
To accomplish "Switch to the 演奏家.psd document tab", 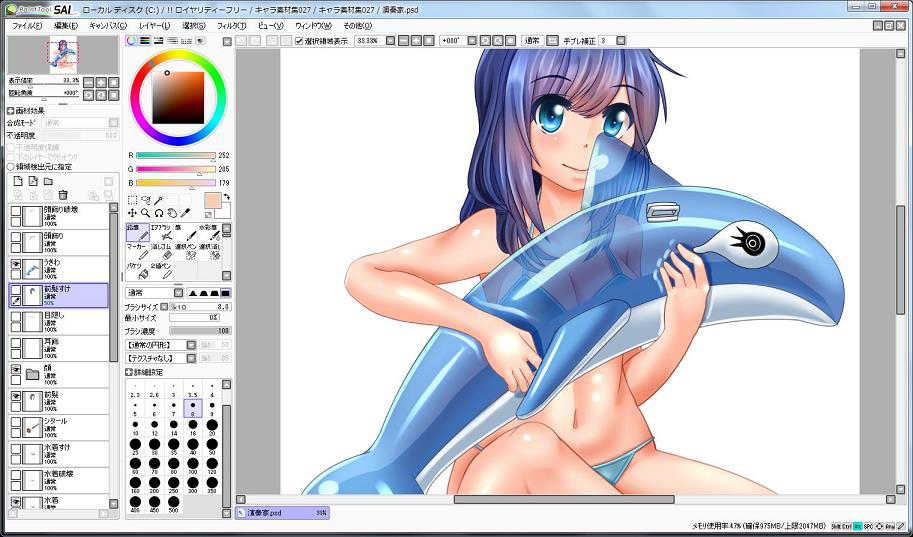I will point(280,512).
